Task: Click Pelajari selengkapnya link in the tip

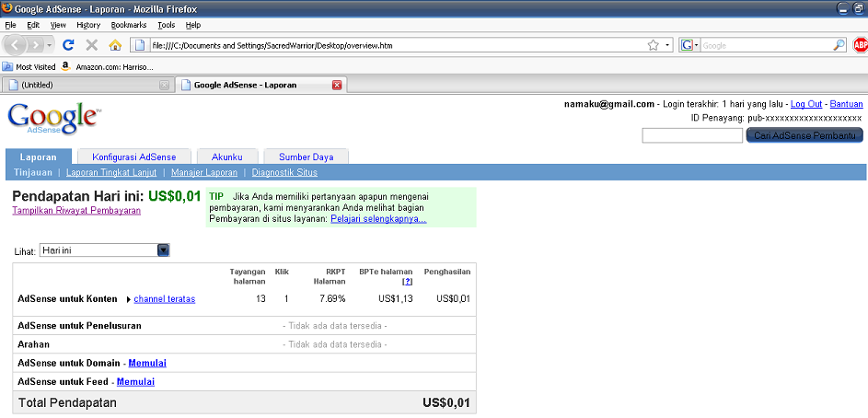Action: [x=378, y=219]
